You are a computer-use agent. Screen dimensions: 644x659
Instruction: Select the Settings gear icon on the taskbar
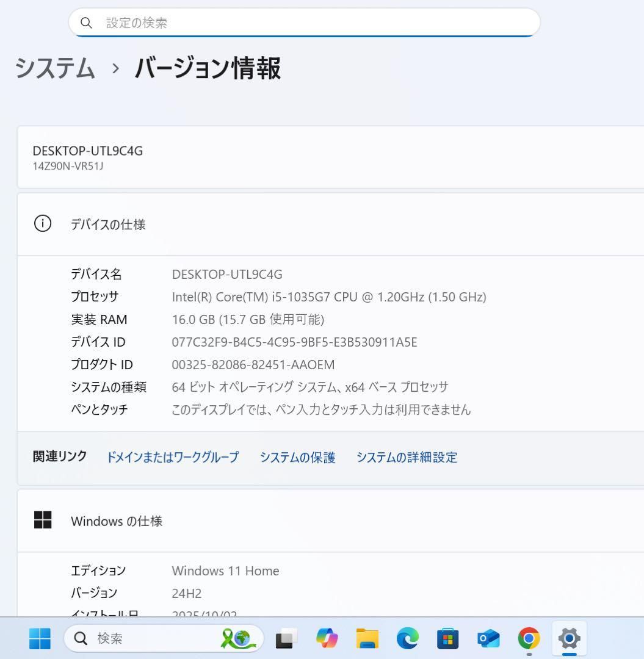click(568, 639)
